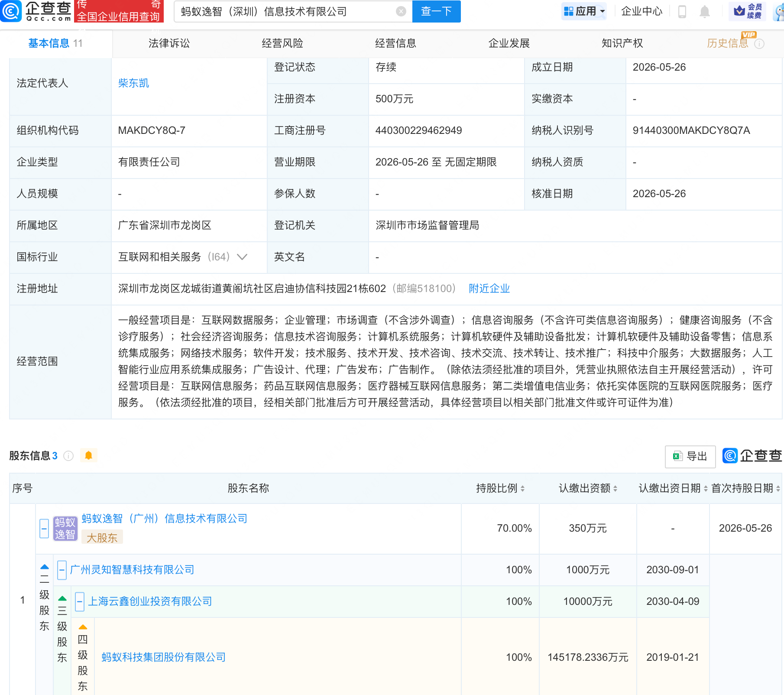Screen dimensions: 784x695
Task: Open 广州灵知智慧科技有限公司 link
Action: coord(132,570)
